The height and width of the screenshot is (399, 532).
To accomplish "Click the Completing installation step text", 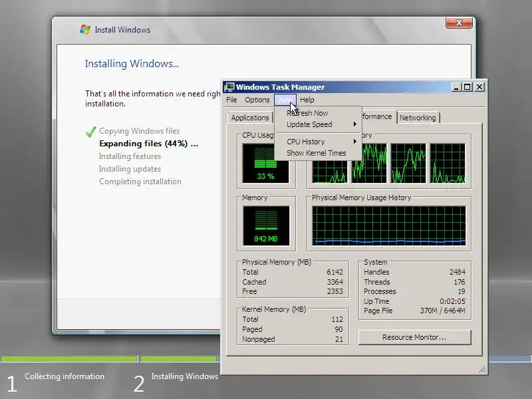I will coord(140,182).
